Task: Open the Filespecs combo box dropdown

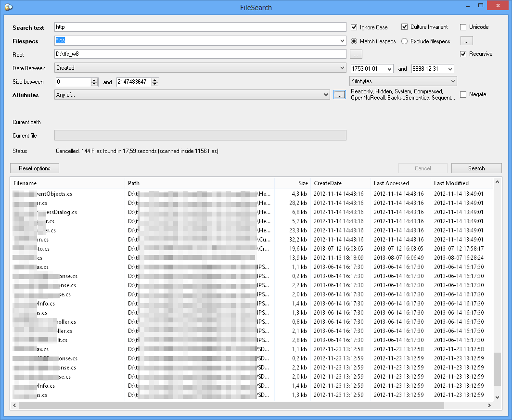Action: [x=342, y=41]
